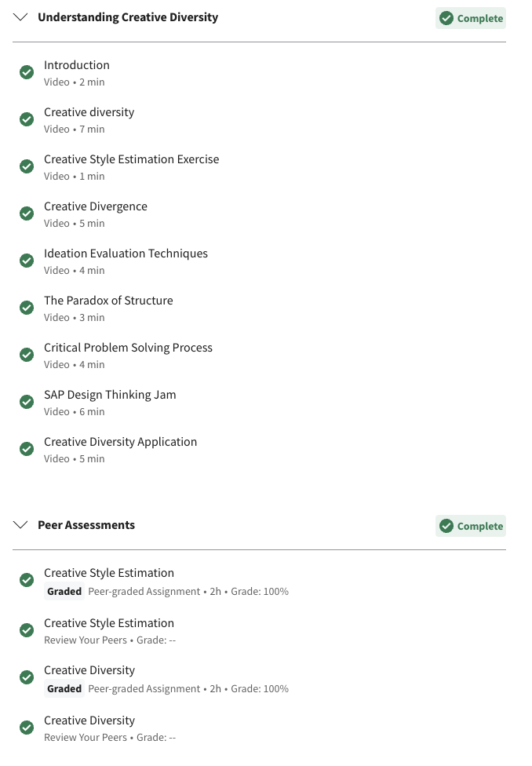Viewport: 532px width, 766px height.
Task: Click the checkmark icon for Ideation Evaluation Techniques
Action: 27,261
